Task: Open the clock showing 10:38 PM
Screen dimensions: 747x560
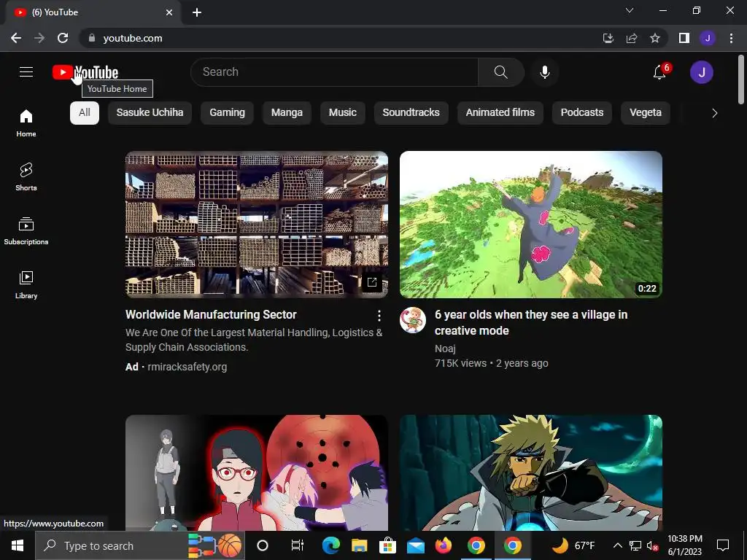Action: tap(684, 545)
